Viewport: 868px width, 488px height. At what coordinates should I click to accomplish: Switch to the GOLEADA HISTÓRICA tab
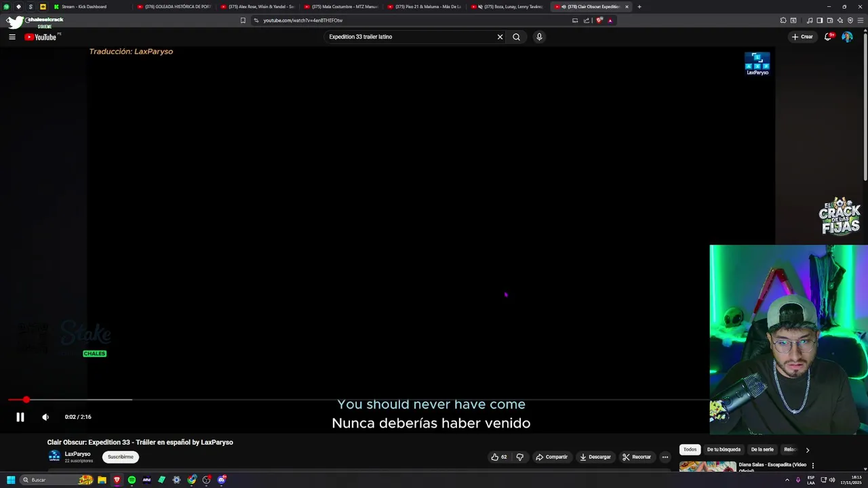[175, 7]
